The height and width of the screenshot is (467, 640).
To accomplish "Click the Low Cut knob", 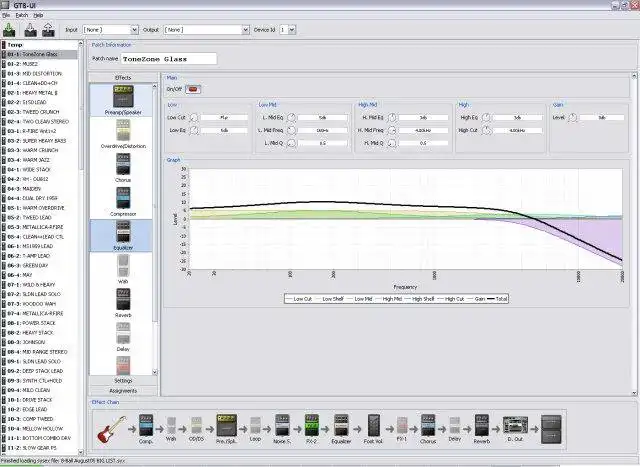I will point(193,118).
